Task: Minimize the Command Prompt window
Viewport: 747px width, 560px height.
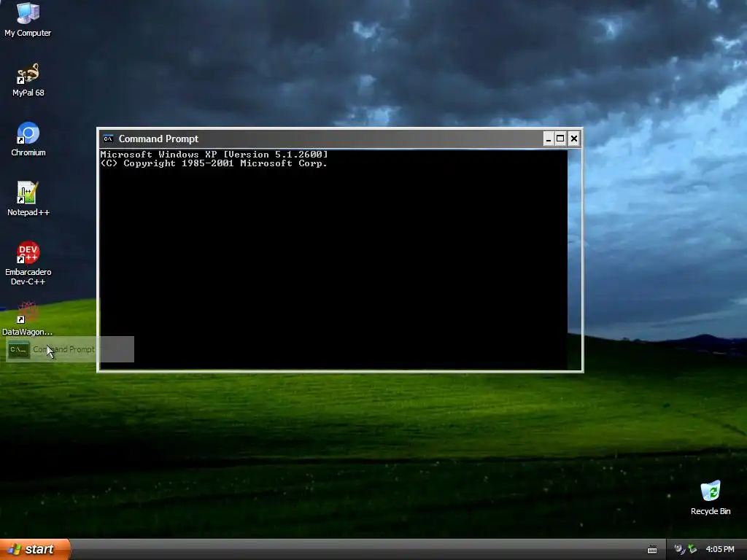Action: (x=549, y=139)
